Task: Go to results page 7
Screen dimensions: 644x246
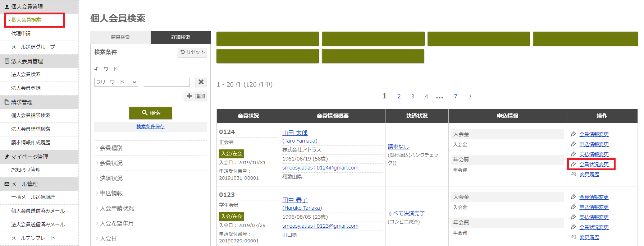Action: pyautogui.click(x=456, y=97)
